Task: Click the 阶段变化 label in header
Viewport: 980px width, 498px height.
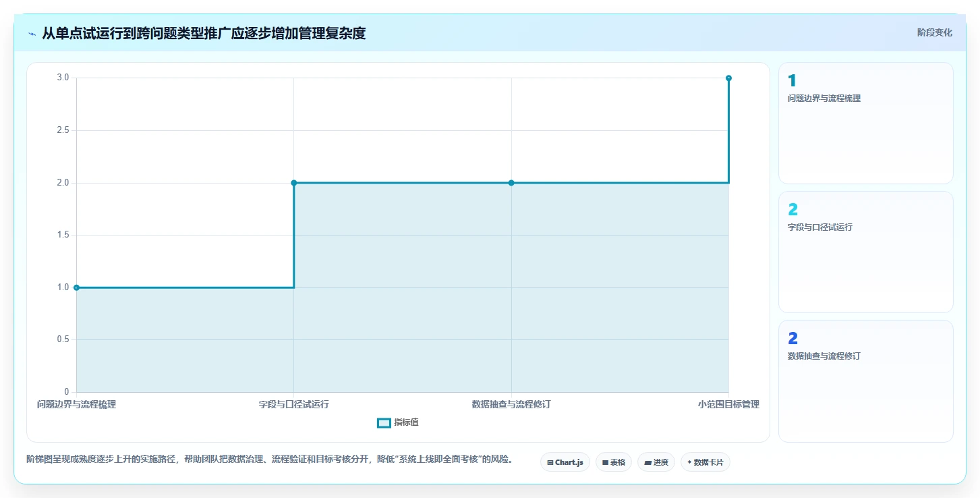Action: 934,32
